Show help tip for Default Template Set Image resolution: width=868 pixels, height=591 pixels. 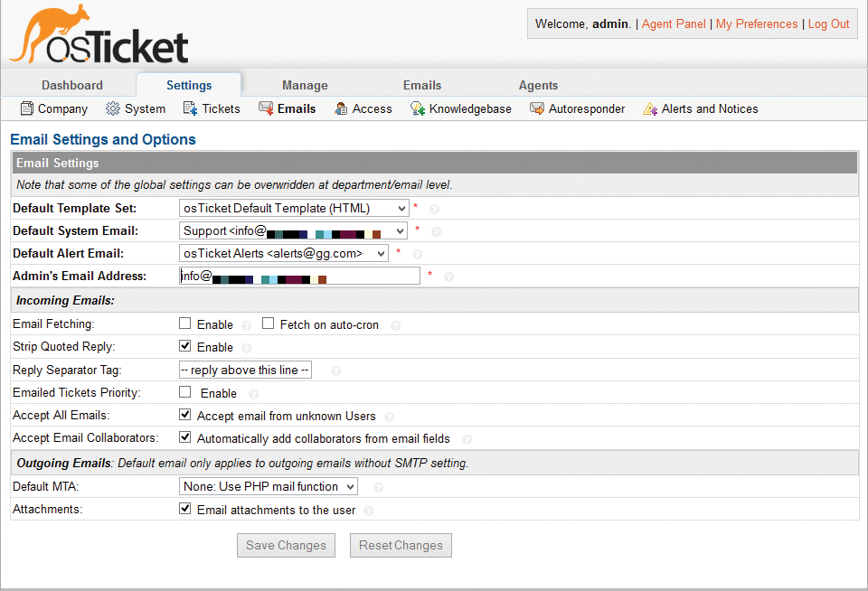pyautogui.click(x=435, y=209)
